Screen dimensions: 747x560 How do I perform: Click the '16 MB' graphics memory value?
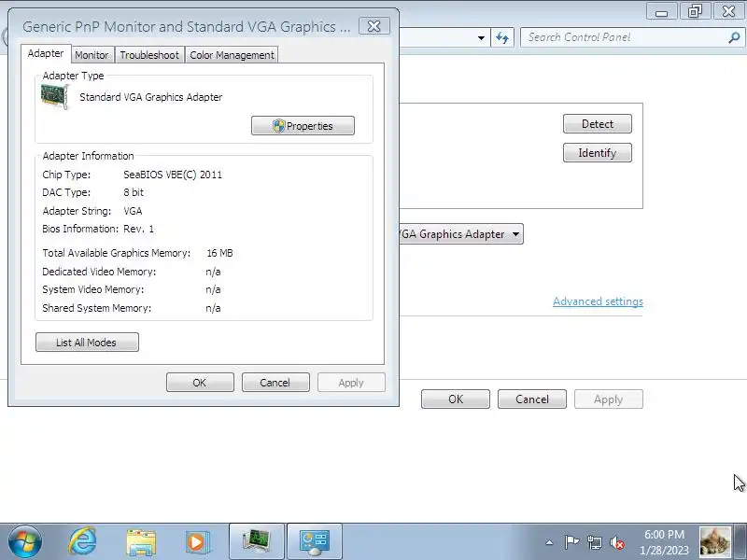click(219, 253)
